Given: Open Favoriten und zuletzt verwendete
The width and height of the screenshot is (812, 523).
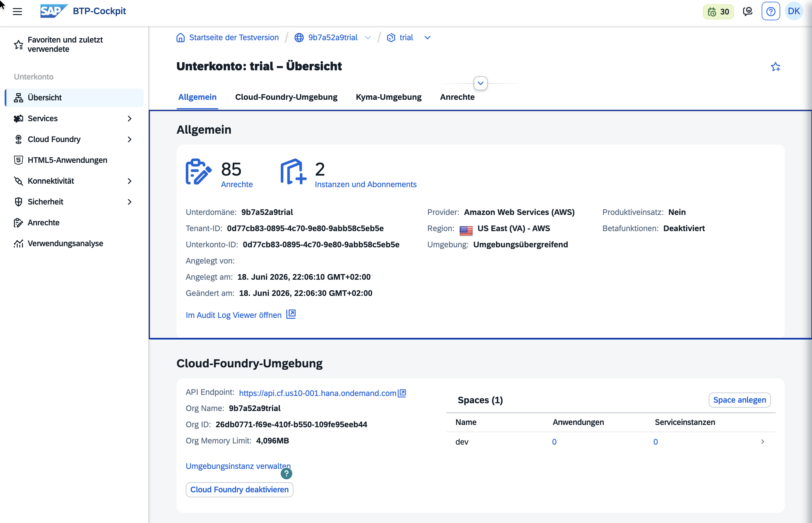Looking at the screenshot, I should point(74,45).
